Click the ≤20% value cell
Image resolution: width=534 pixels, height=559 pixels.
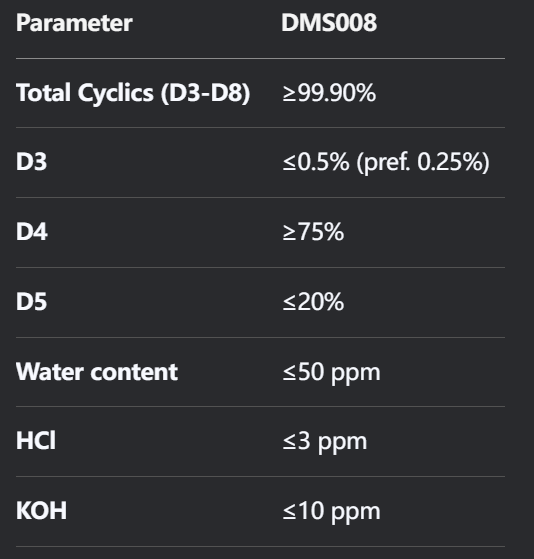coord(313,302)
